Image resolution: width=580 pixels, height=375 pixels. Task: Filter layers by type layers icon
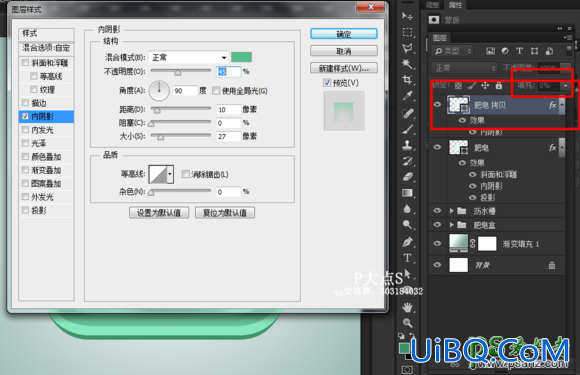(x=519, y=51)
